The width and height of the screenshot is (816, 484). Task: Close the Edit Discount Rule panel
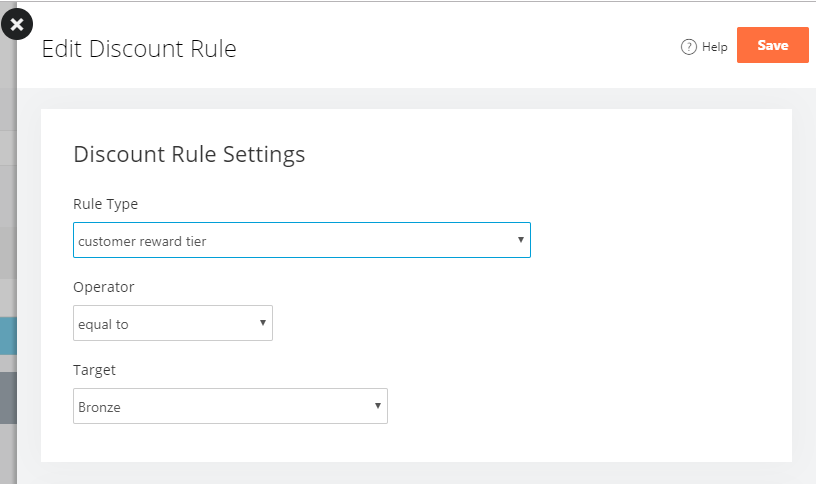point(17,24)
